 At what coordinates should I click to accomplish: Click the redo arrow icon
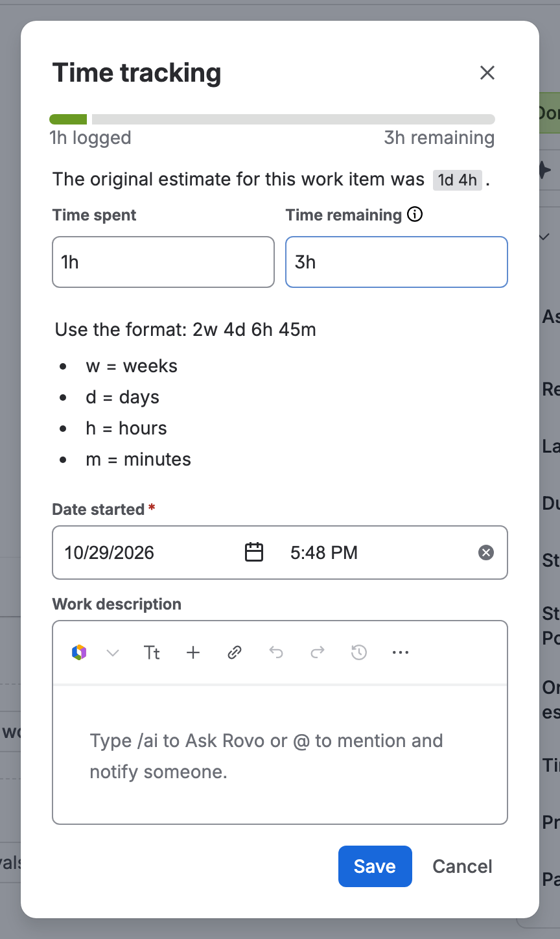tap(318, 652)
